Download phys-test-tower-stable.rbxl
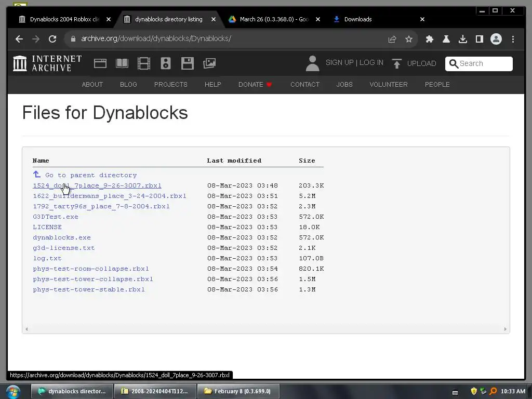Viewport: 532px width, 399px height. pos(89,289)
